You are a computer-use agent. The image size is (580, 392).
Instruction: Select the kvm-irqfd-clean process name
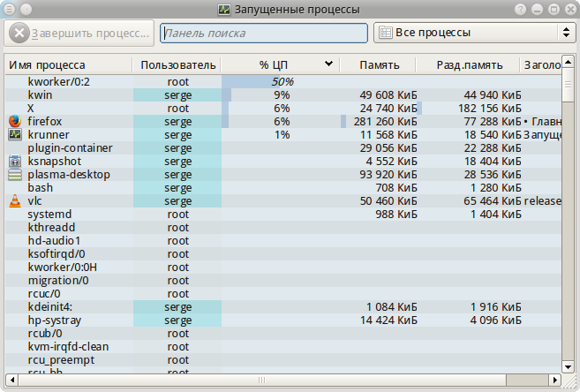tap(68, 346)
